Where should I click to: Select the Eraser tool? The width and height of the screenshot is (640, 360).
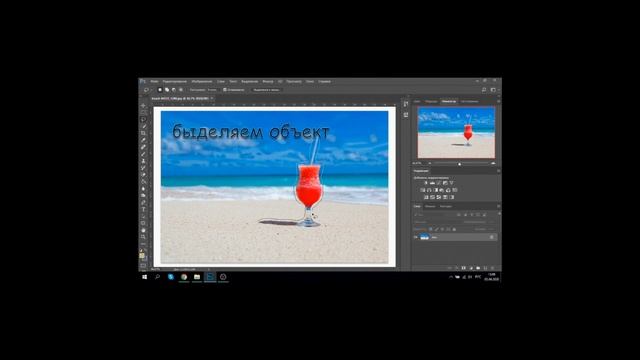pos(143,174)
